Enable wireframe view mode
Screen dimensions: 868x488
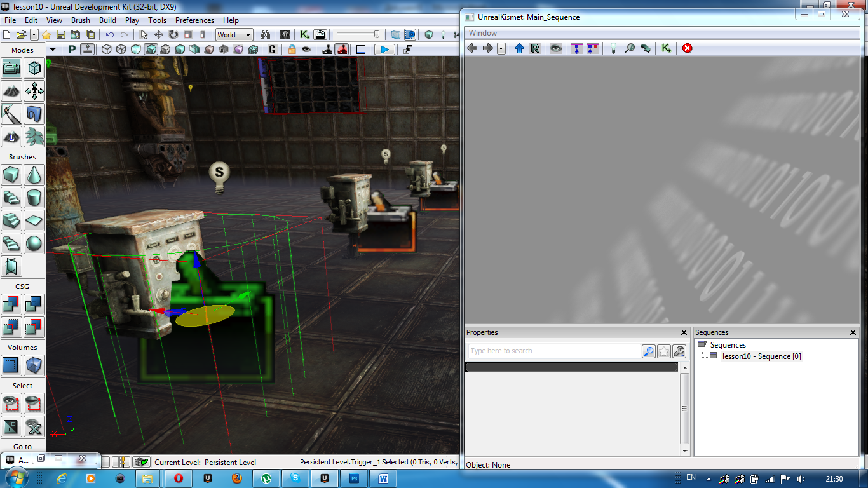click(x=121, y=50)
